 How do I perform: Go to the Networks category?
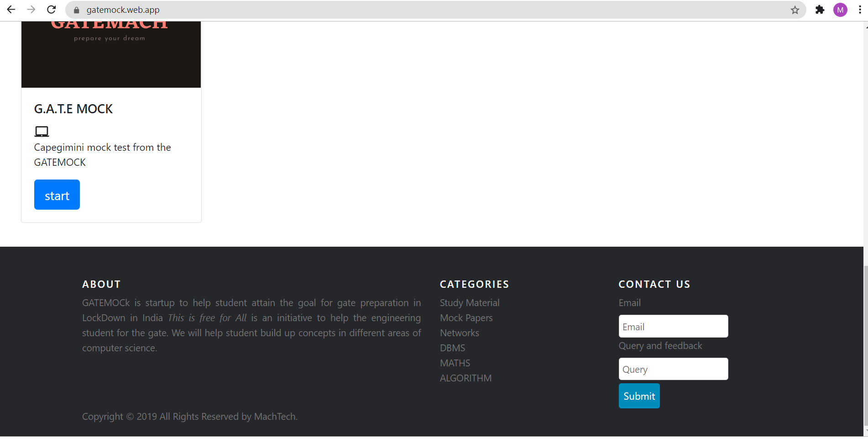(459, 333)
